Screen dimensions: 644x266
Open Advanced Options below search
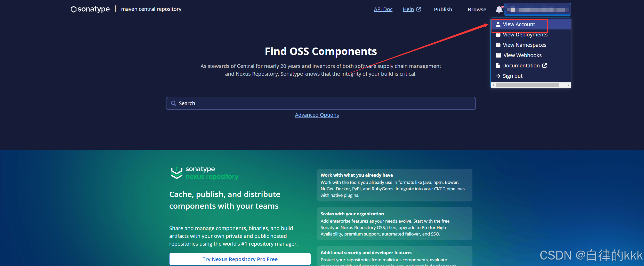point(317,115)
